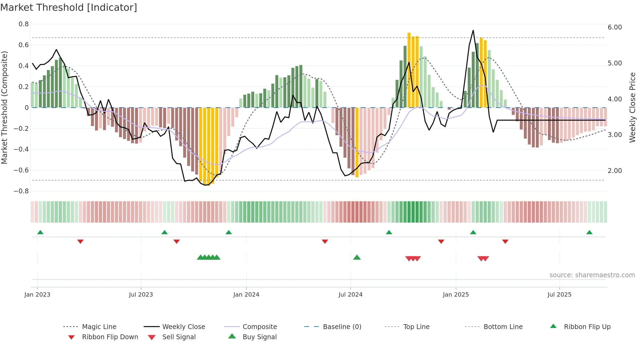
Task: Click the ribbon flip up marker after Jul 2025
Action: [x=589, y=232]
